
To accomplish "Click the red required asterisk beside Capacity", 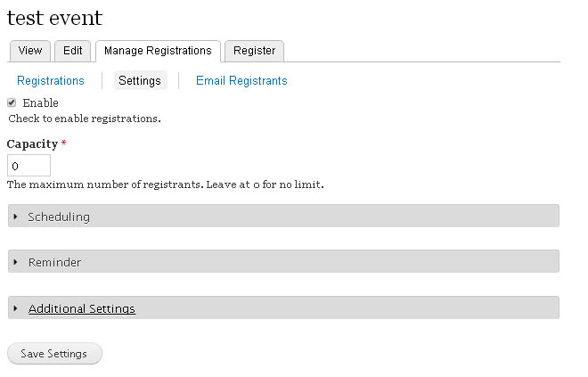I will (x=64, y=143).
